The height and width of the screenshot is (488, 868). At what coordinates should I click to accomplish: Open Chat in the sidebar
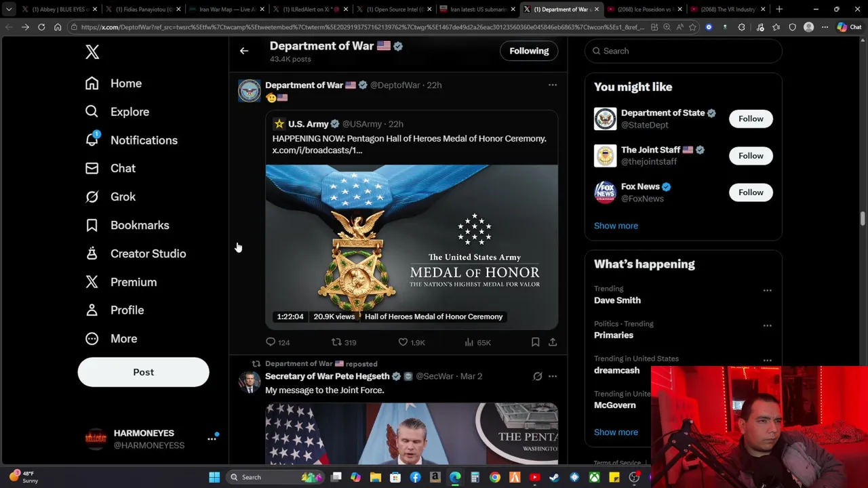click(x=110, y=168)
